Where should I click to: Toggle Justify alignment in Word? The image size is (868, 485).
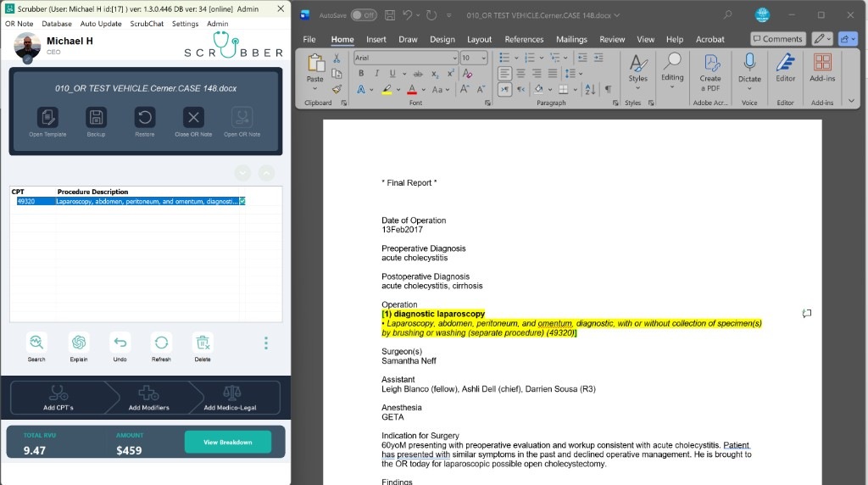coord(553,74)
